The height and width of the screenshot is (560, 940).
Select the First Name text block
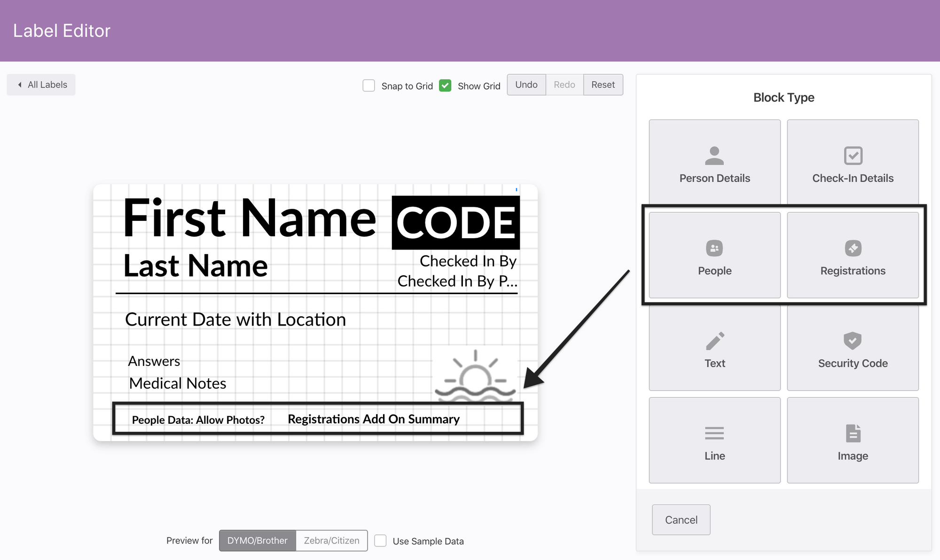(249, 218)
